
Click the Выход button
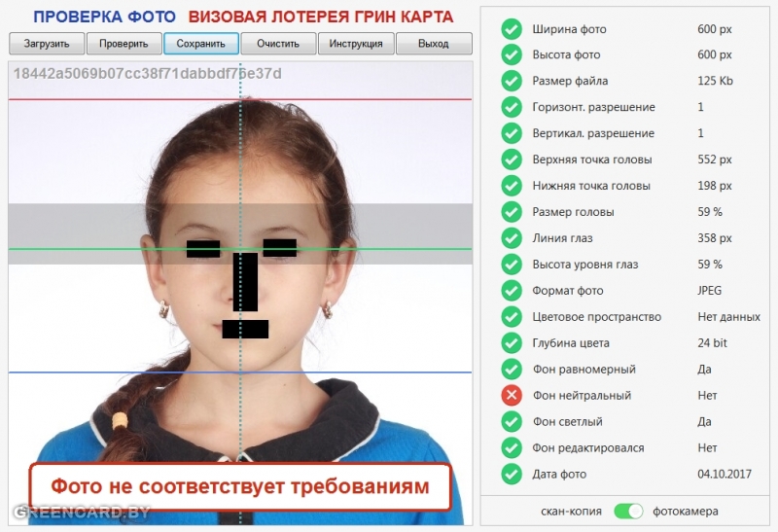(434, 44)
